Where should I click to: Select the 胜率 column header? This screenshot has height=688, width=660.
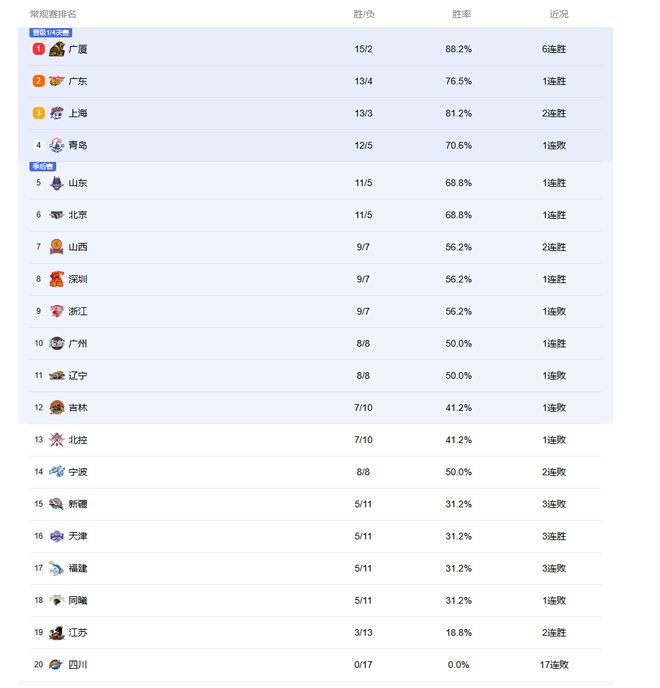click(x=461, y=14)
